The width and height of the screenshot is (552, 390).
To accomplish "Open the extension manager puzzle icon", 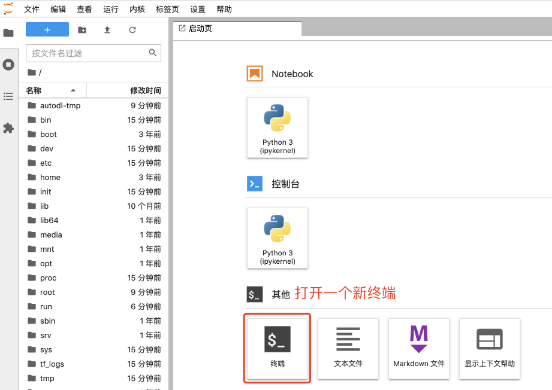I will pos(8,128).
